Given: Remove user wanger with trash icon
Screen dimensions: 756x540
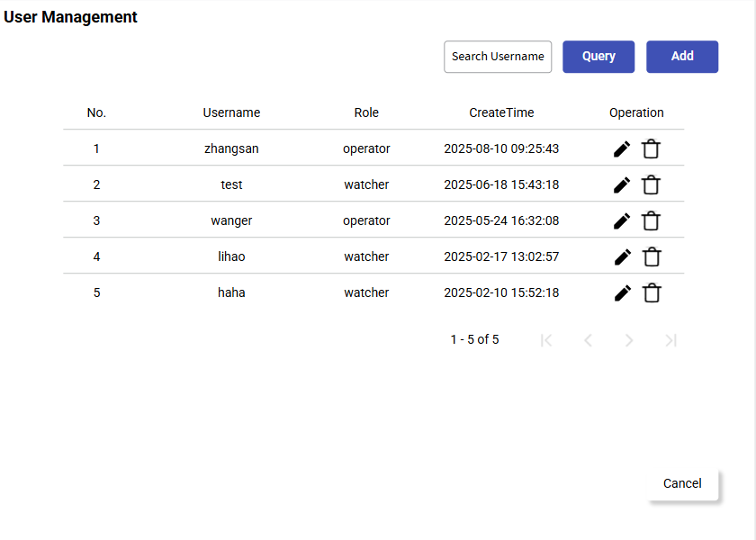Looking at the screenshot, I should [x=651, y=221].
